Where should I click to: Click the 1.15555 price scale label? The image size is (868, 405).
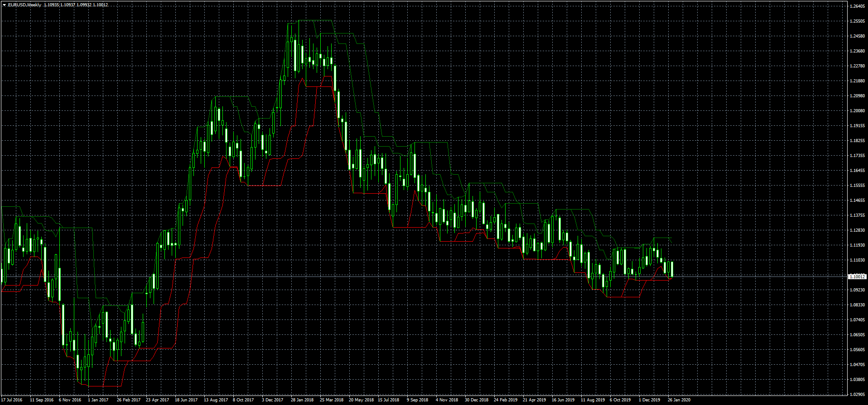point(858,186)
